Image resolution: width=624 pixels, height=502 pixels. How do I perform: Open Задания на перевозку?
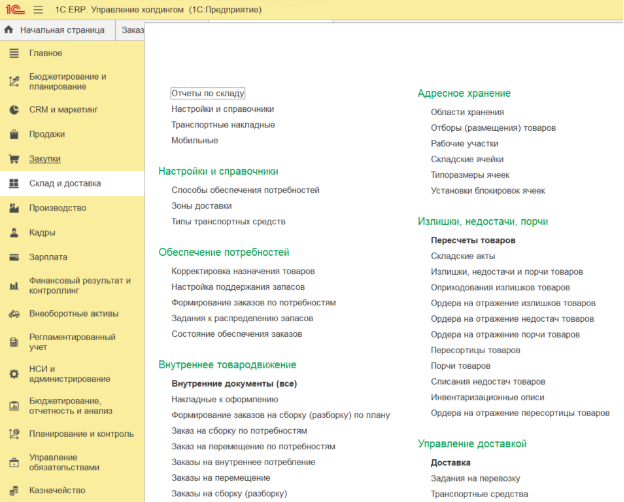click(475, 479)
